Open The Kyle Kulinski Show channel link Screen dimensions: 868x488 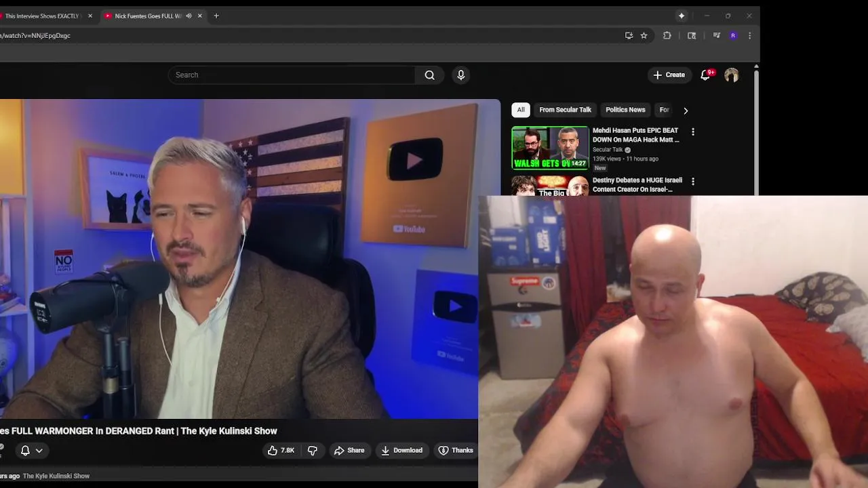[x=56, y=476]
